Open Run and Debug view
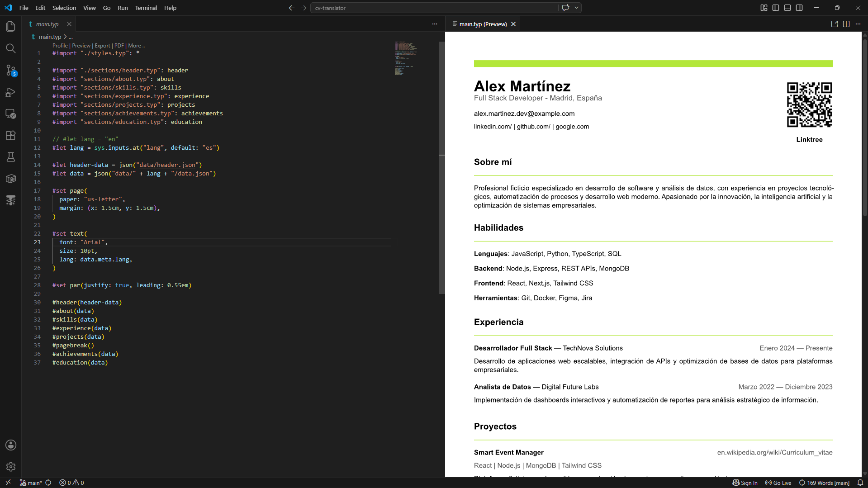The height and width of the screenshot is (488, 868). coord(11,92)
